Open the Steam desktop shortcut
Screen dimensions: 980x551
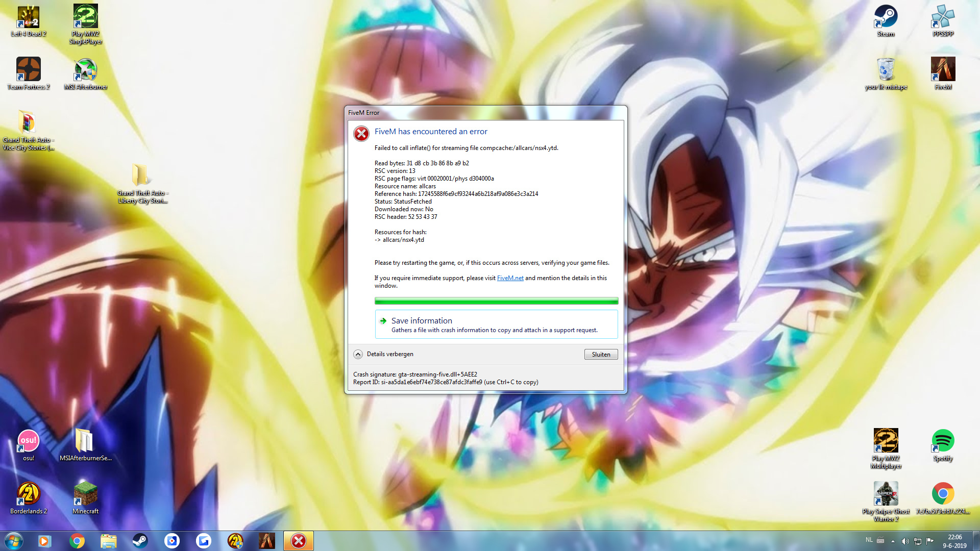coord(886,17)
